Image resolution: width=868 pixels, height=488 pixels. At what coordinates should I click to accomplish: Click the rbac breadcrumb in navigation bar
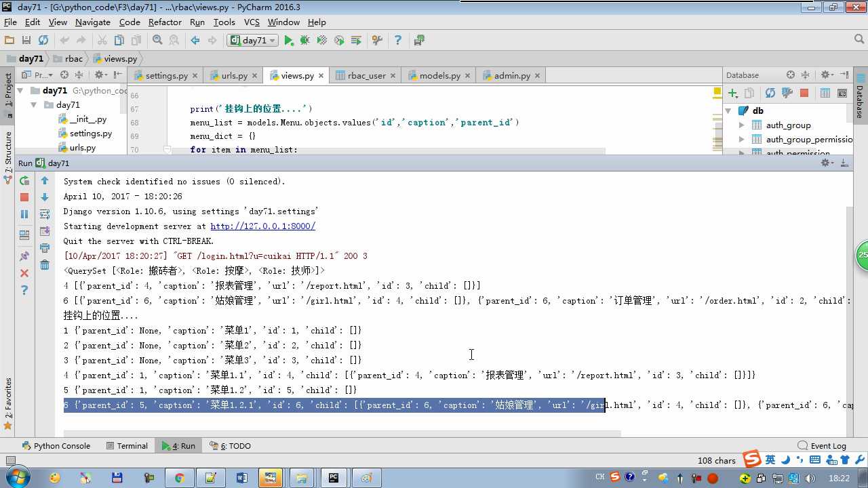[x=68, y=59]
